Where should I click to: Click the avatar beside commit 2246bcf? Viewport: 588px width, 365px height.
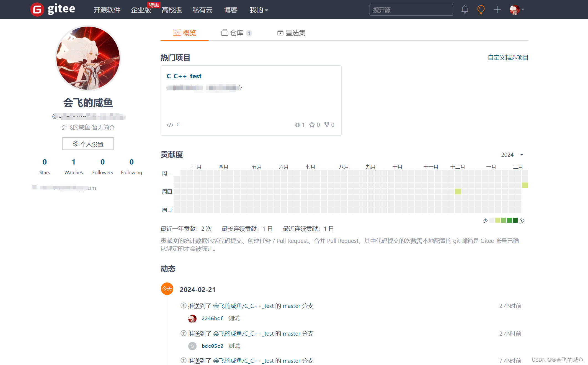pos(192,318)
